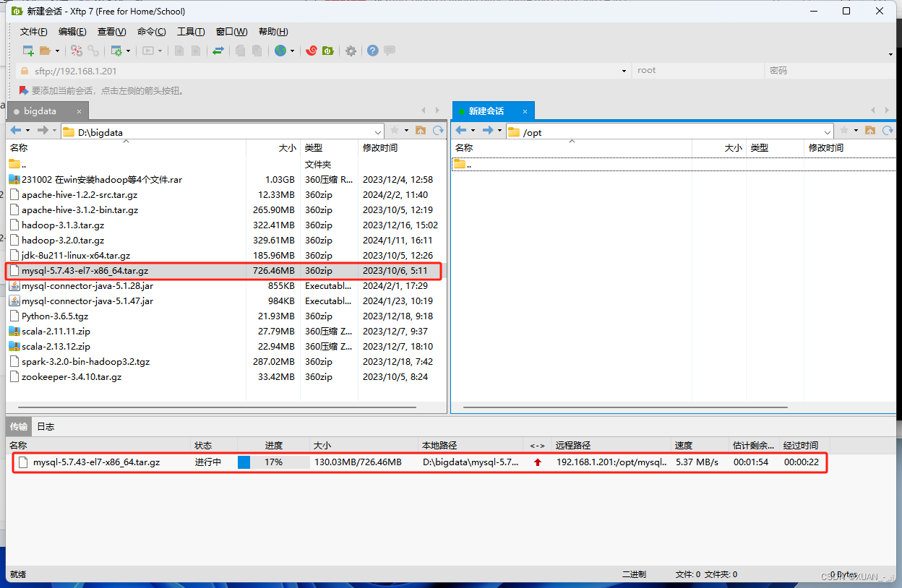The width and height of the screenshot is (902, 588).
Task: Click the disconnect icon in toolbar
Action: tap(77, 51)
